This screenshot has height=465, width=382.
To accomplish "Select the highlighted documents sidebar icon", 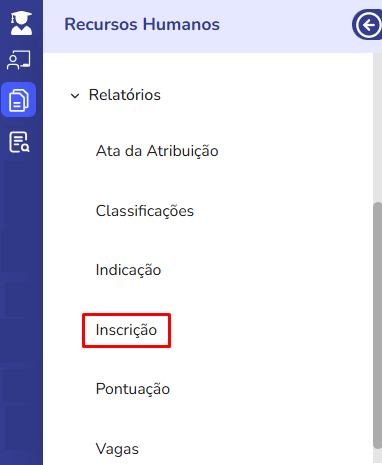I will [19, 100].
